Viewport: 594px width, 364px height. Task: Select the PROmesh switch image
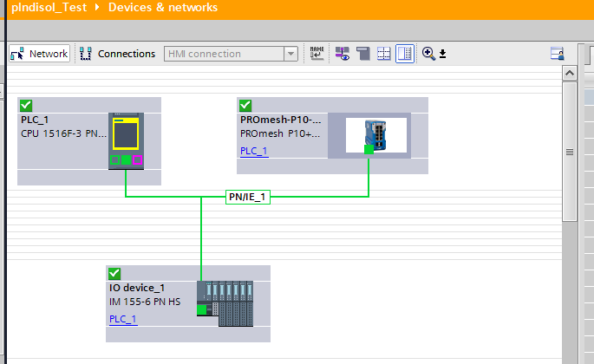point(375,135)
